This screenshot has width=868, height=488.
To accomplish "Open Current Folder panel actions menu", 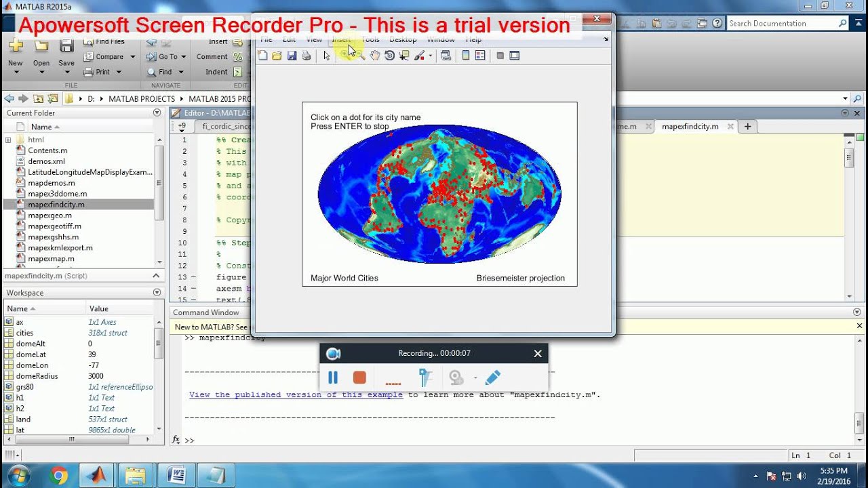I will tap(157, 113).
